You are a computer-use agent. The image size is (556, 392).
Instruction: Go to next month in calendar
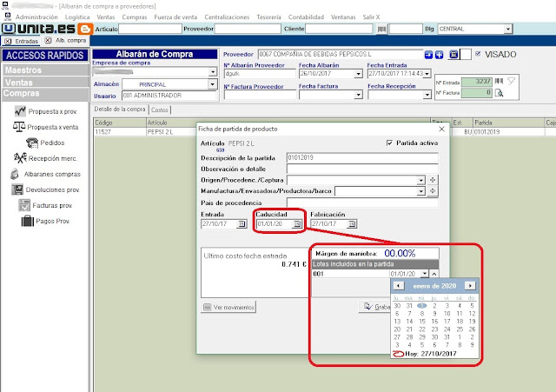470,285
